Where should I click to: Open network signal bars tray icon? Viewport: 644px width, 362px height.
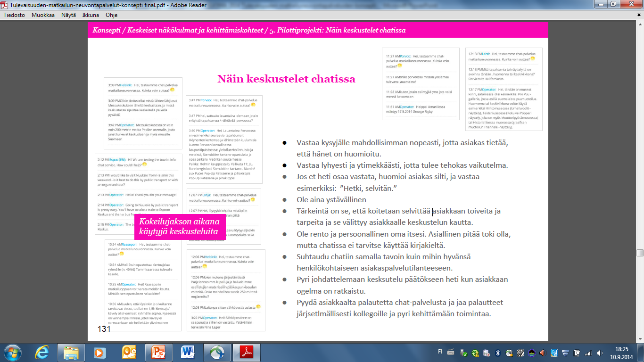pos(588,353)
